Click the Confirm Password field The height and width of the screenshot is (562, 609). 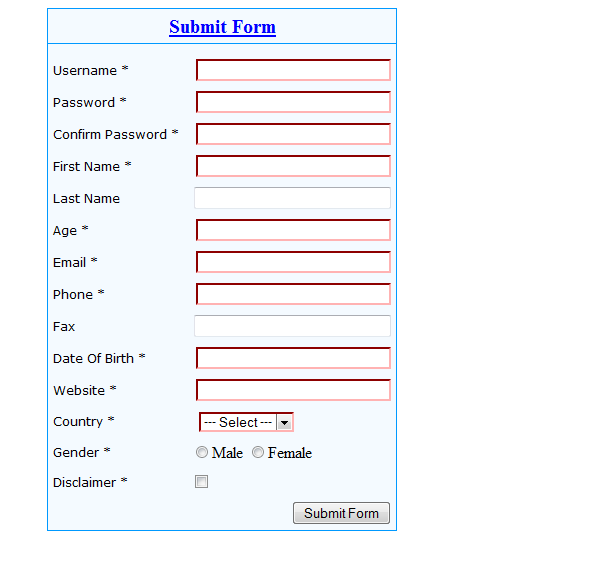[x=293, y=134]
